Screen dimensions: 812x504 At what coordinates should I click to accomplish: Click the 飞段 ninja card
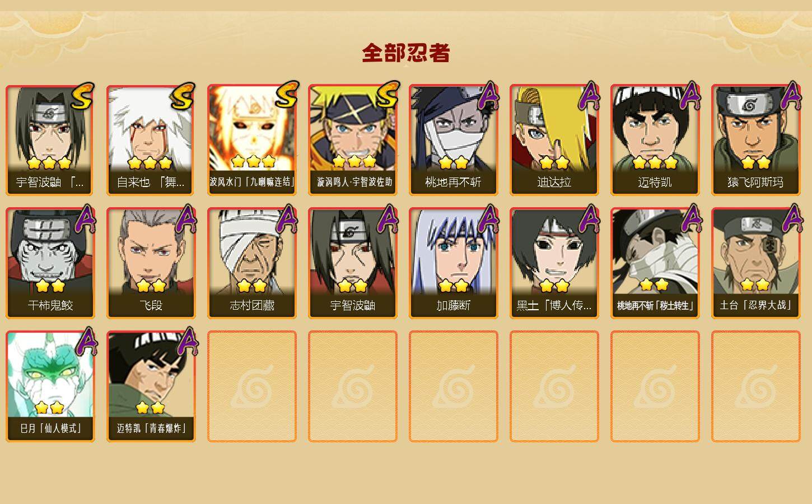(151, 263)
